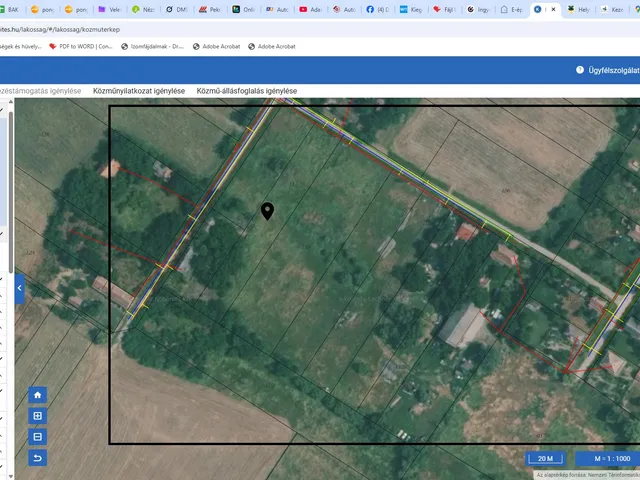Switch to the DM browser tab

click(x=176, y=9)
